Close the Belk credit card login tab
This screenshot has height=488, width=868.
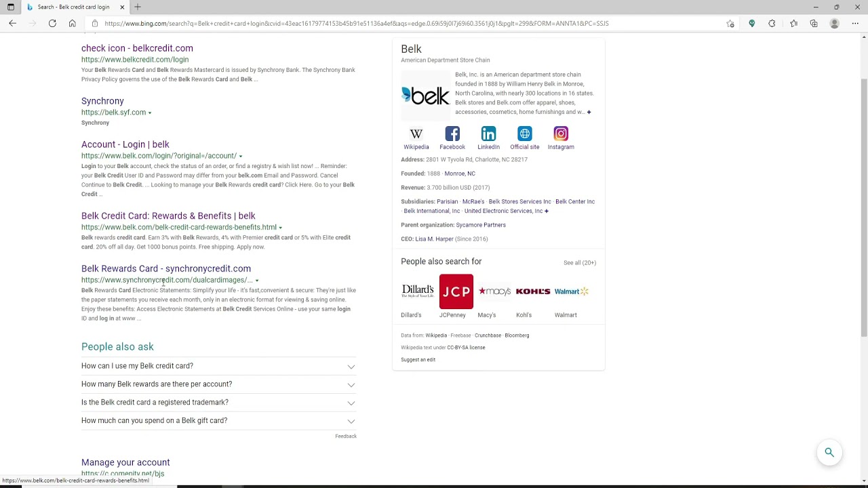coord(122,7)
